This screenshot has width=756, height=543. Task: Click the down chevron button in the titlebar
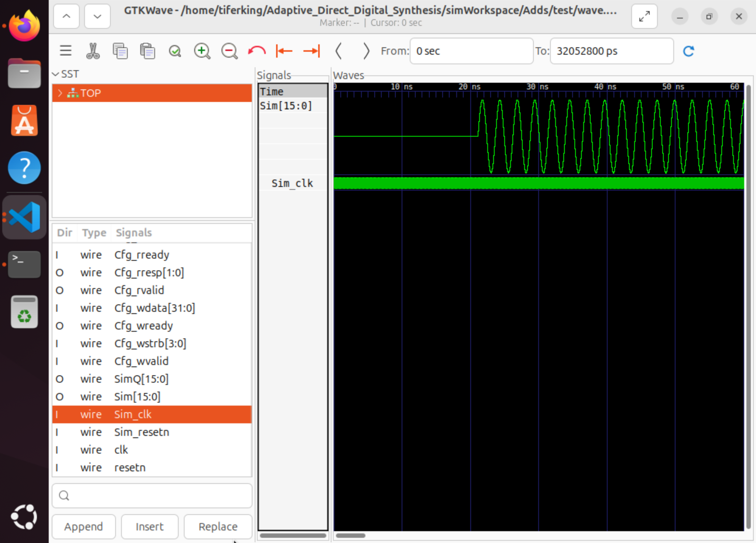pyautogui.click(x=97, y=16)
